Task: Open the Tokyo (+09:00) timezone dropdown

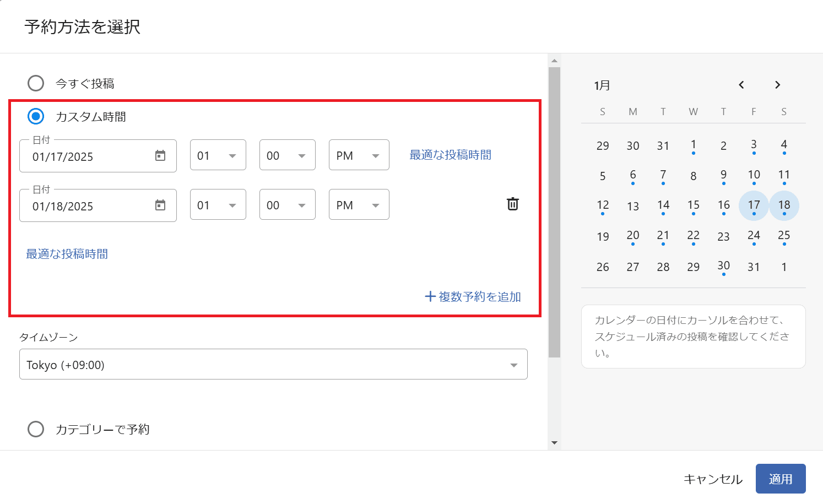Action: coord(273,364)
